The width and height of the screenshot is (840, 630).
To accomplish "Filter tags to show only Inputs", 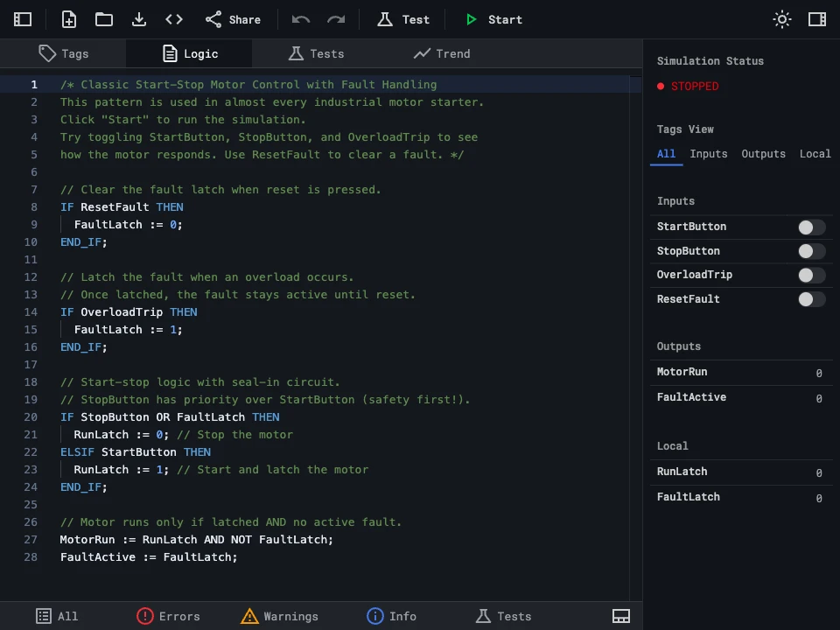I will pos(708,153).
